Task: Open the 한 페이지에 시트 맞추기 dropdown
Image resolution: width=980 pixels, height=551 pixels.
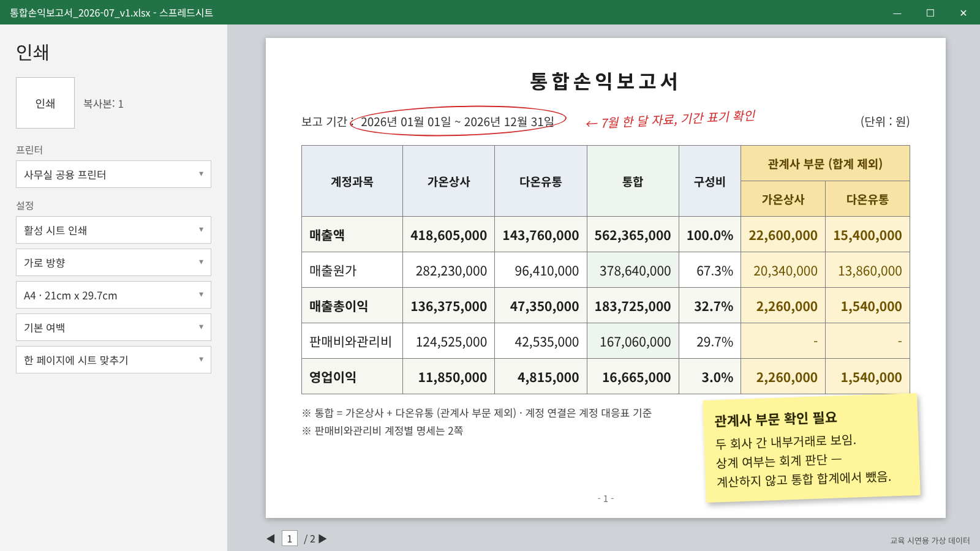Action: point(113,360)
